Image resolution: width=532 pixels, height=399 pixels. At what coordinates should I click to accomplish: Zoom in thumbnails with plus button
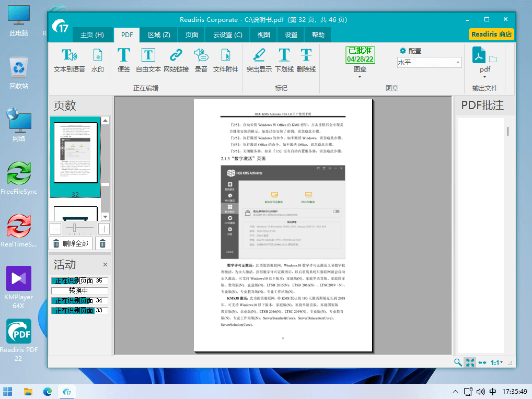104,229
